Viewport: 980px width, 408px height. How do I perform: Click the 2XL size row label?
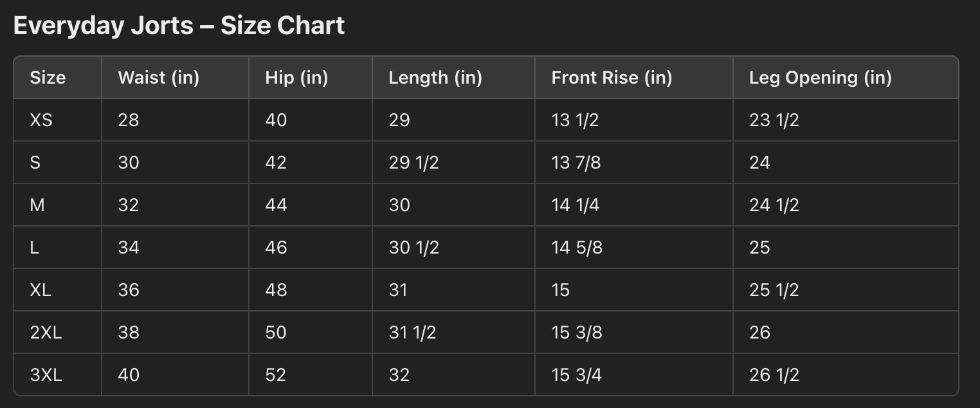[46, 332]
